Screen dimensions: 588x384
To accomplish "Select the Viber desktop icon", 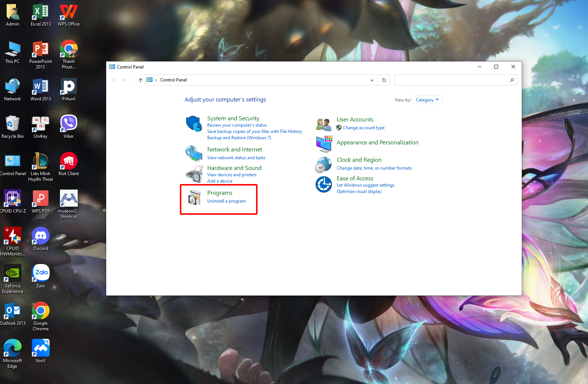I will (68, 127).
